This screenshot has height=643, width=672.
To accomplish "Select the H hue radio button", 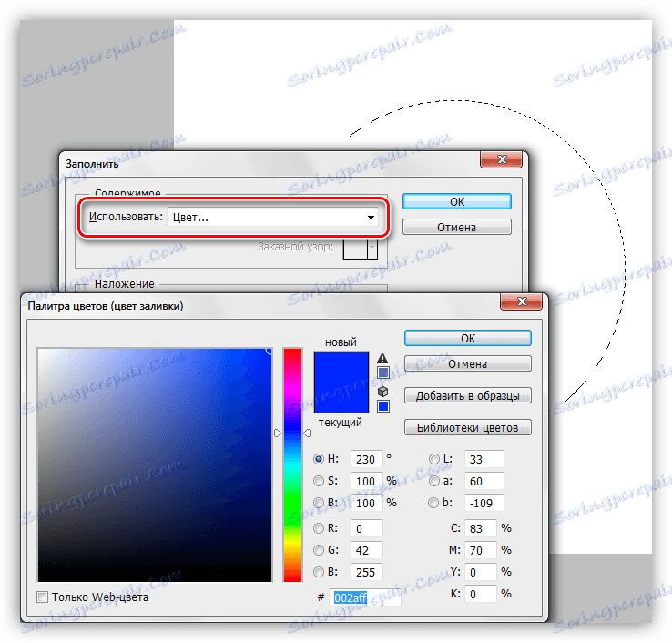I will [x=319, y=459].
